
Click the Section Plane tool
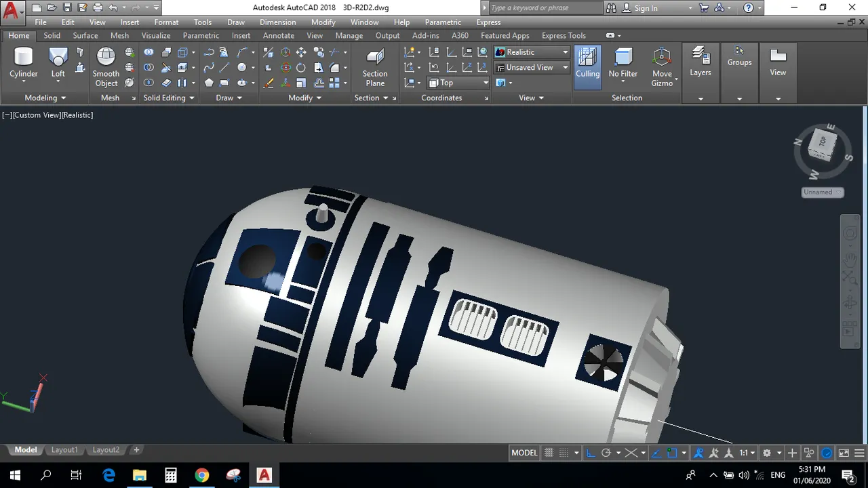click(375, 67)
